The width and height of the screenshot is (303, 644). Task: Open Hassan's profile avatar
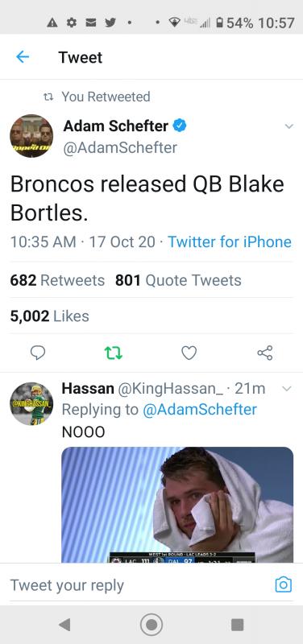pos(31,403)
